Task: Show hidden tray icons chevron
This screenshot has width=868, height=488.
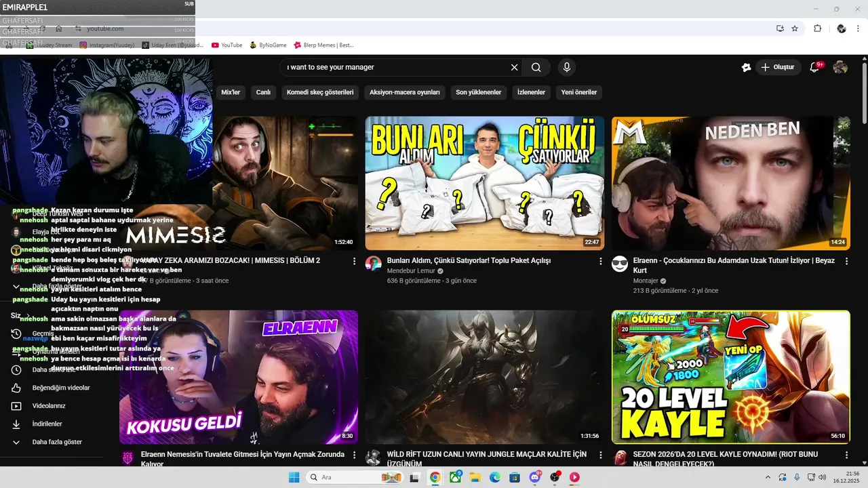Action: [x=768, y=477]
